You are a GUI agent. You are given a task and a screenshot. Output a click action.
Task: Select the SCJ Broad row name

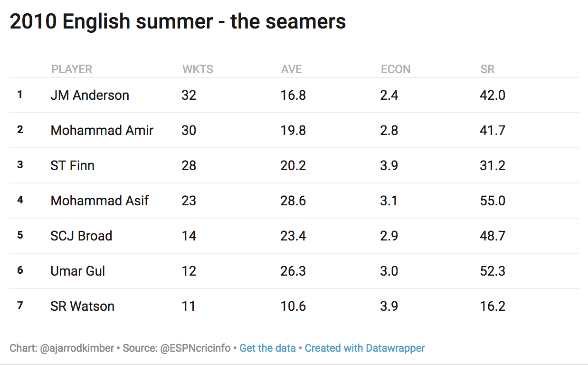[81, 236]
